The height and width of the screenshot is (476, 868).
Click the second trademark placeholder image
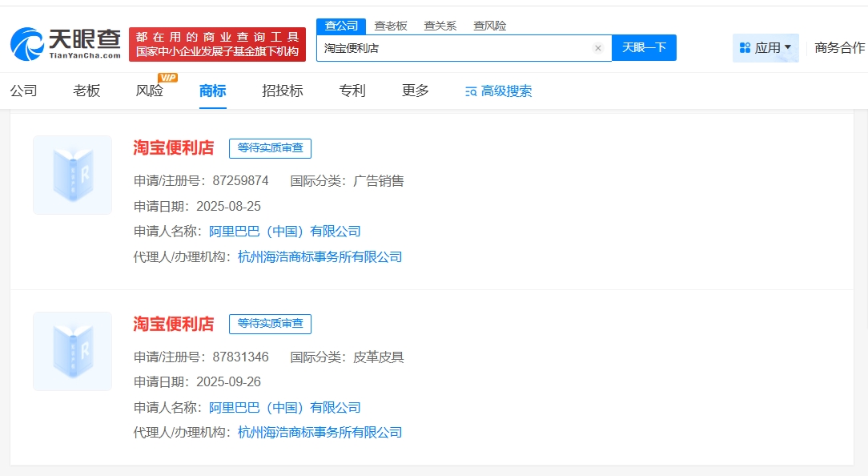tap(72, 351)
